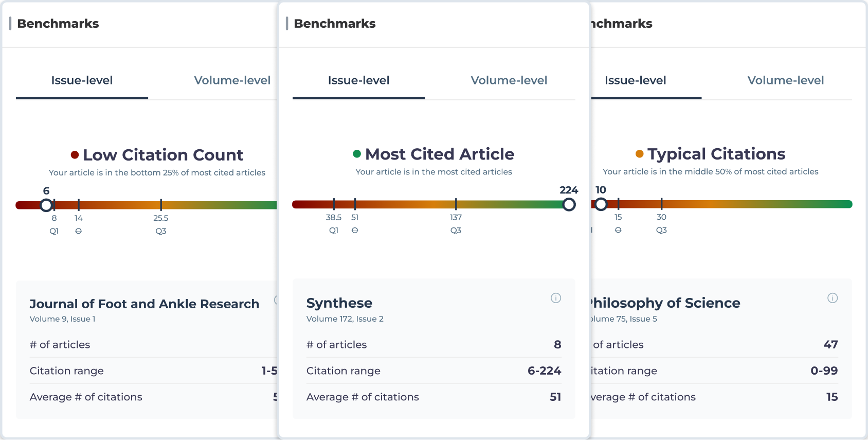Click the Q3 marker labeled 25.5
The image size is (868, 440).
tap(161, 205)
